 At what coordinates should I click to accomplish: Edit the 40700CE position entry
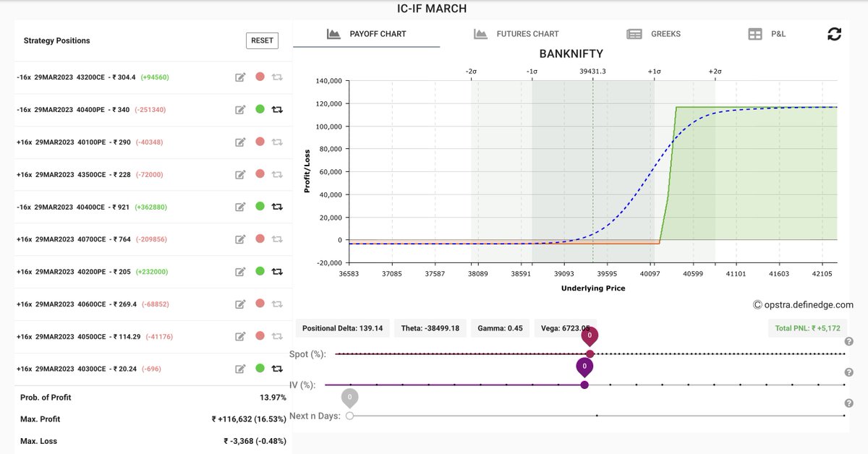point(240,239)
